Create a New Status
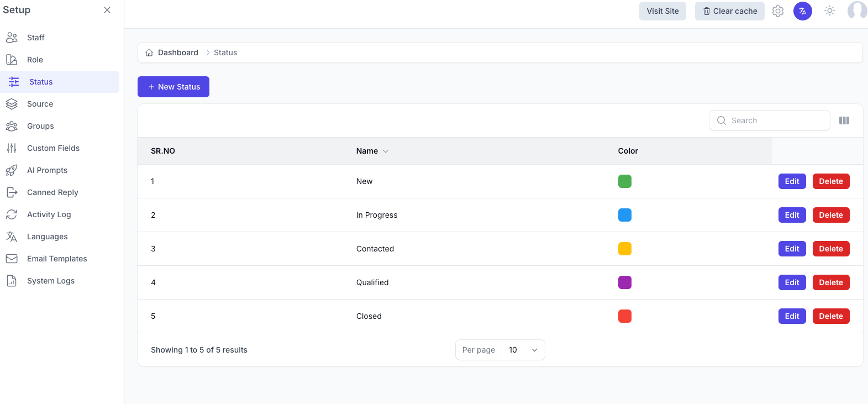The width and height of the screenshot is (868, 404). click(x=173, y=87)
